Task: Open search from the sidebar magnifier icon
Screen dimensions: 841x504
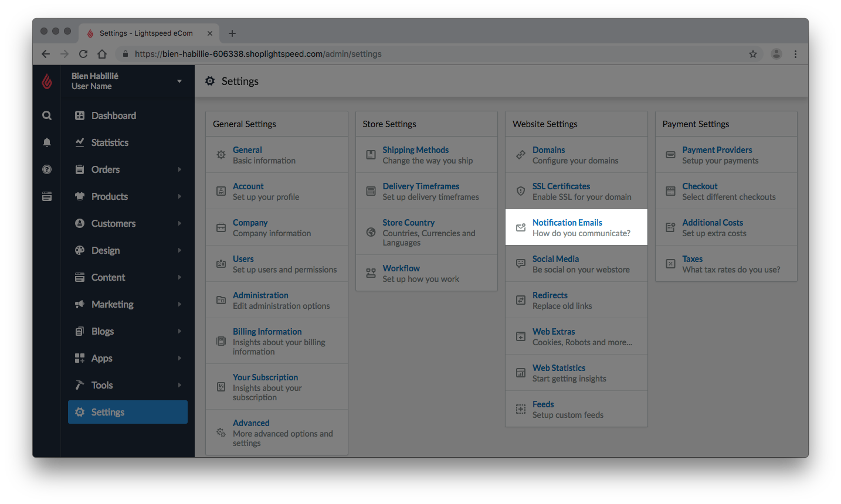Action: 47,115
